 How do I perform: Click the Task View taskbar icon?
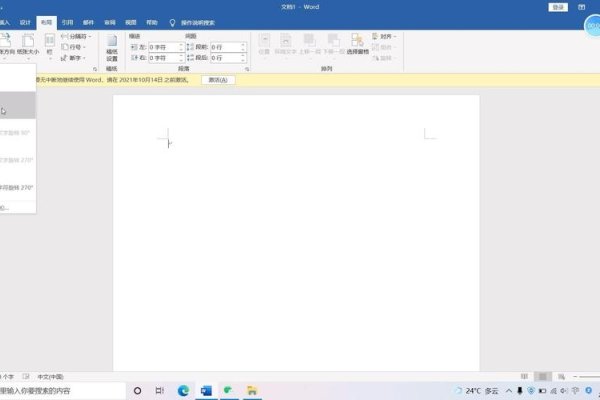pos(160,390)
